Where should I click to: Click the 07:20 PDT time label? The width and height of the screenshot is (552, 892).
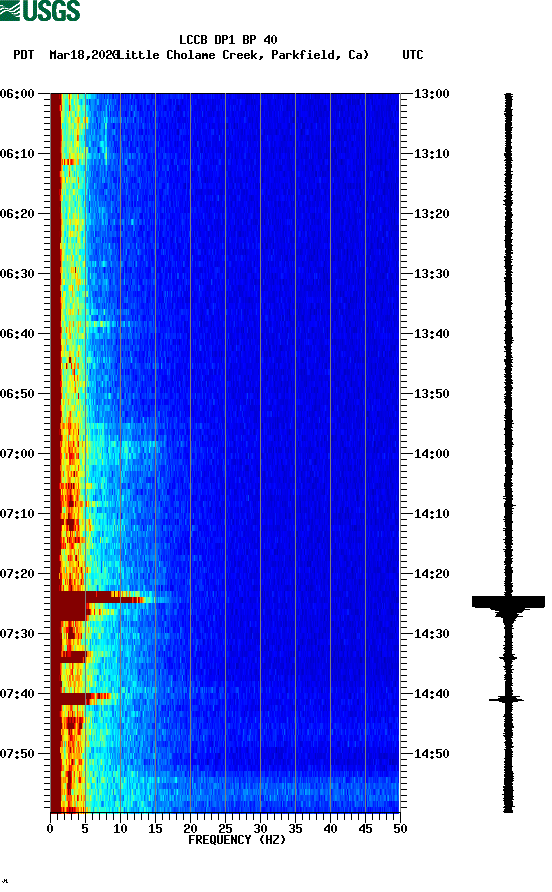(18, 574)
